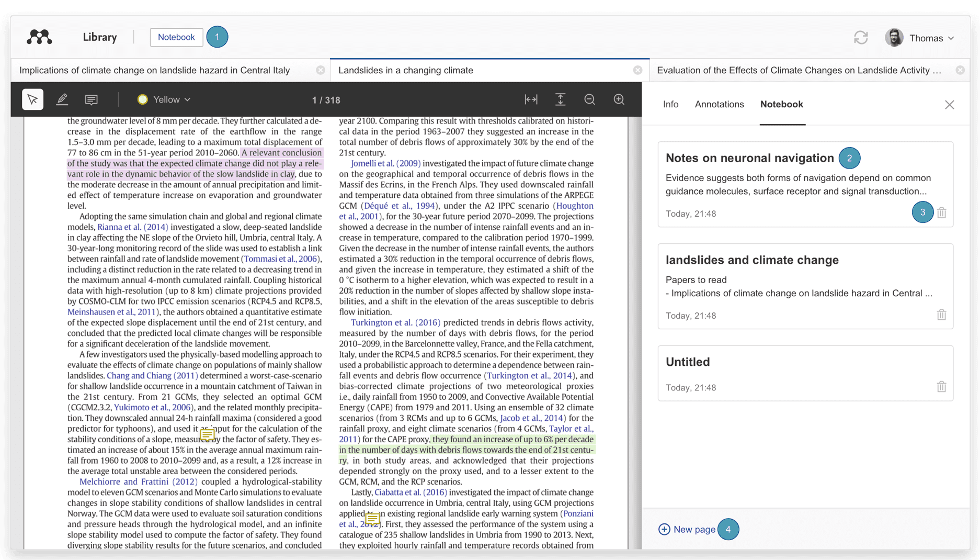Click the page number 1 / 318 indicator
This screenshot has width=980, height=560.
click(x=326, y=100)
